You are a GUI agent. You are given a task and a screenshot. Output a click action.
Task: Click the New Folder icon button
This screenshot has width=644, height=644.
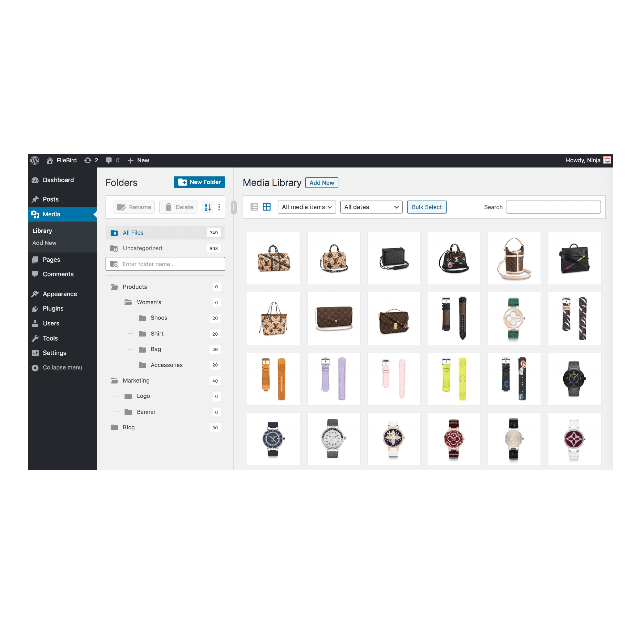coord(199,182)
